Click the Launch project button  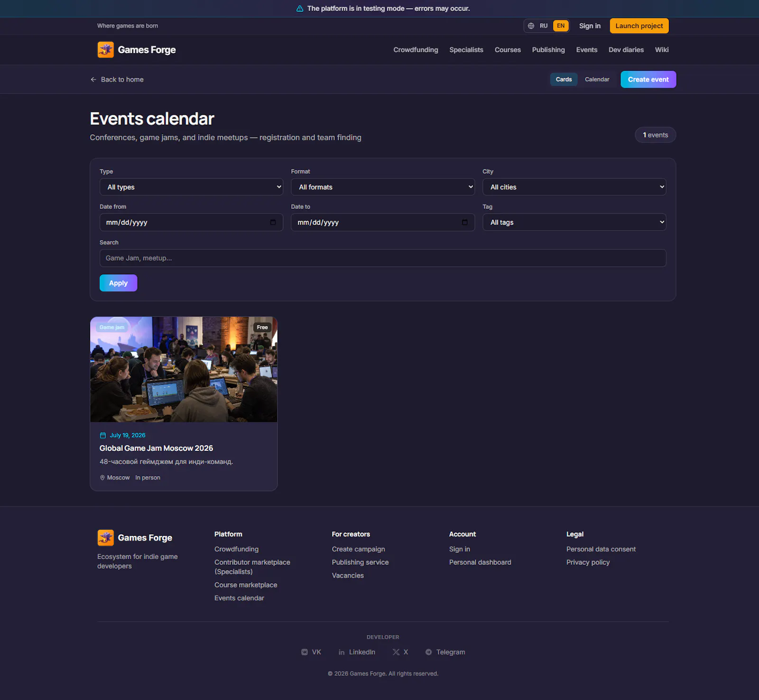pyautogui.click(x=639, y=26)
